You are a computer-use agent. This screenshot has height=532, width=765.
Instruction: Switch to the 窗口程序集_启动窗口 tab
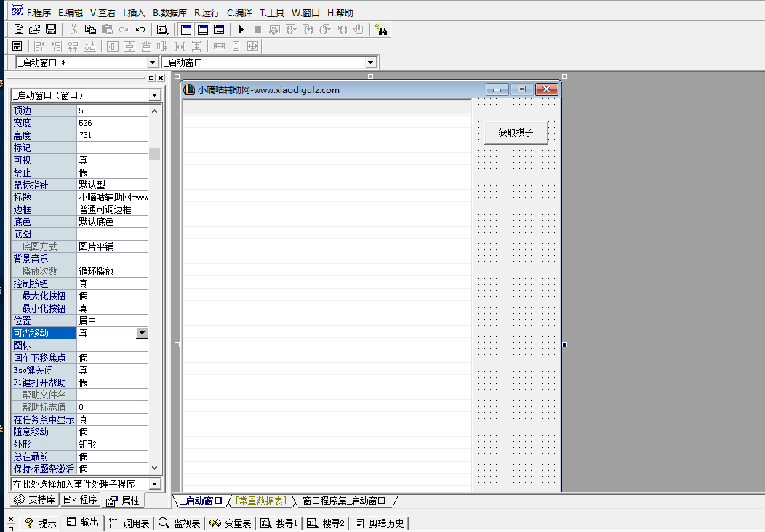(x=346, y=501)
